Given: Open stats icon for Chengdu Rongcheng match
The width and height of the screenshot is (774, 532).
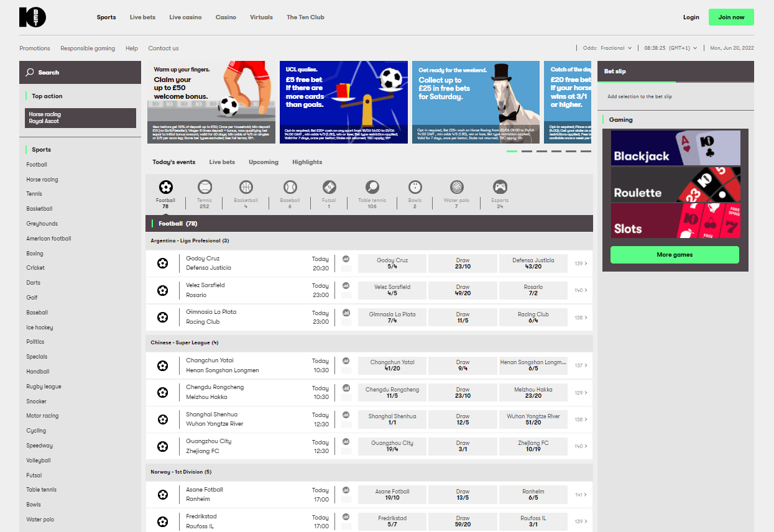Looking at the screenshot, I should tap(346, 388).
